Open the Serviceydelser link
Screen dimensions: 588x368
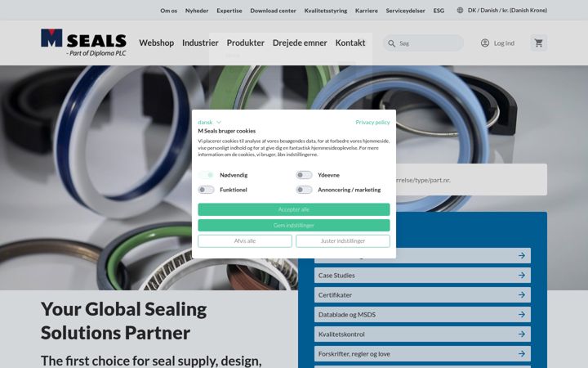click(x=405, y=11)
